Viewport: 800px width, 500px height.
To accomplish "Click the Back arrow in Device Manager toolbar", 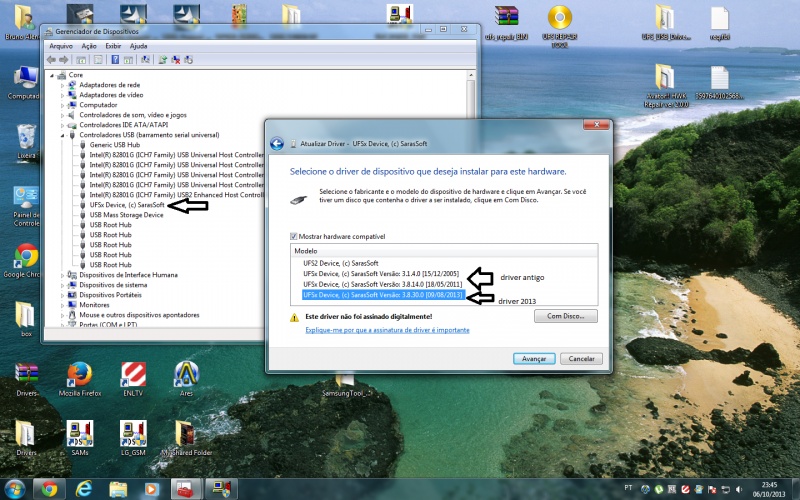I will [x=51, y=60].
